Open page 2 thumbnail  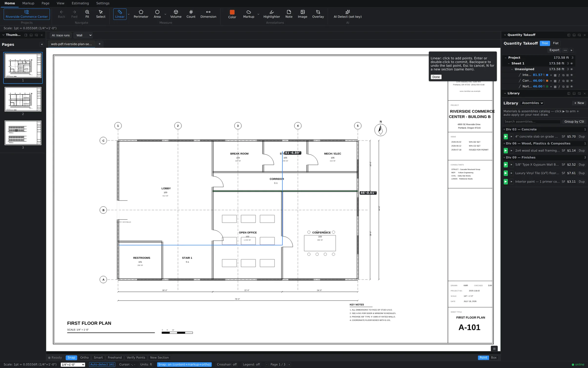(23, 99)
